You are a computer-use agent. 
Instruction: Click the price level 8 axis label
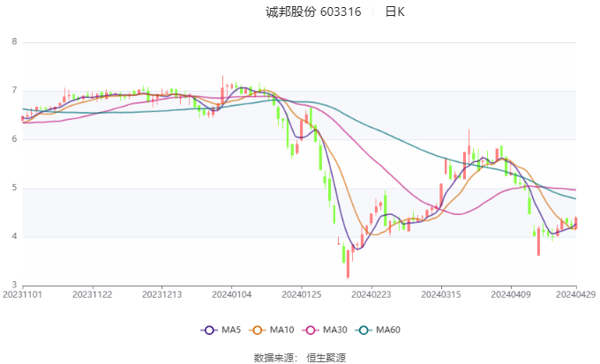point(14,41)
